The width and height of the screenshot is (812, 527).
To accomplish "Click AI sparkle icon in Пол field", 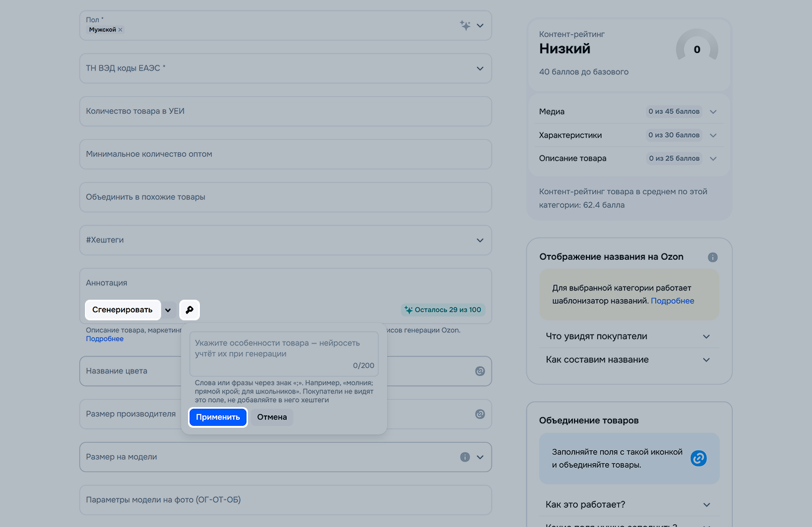I will 465,26.
